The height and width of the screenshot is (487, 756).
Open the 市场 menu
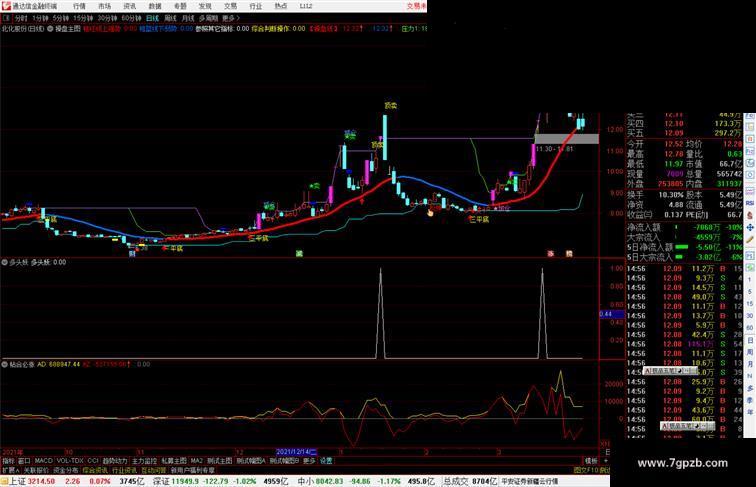click(x=105, y=6)
